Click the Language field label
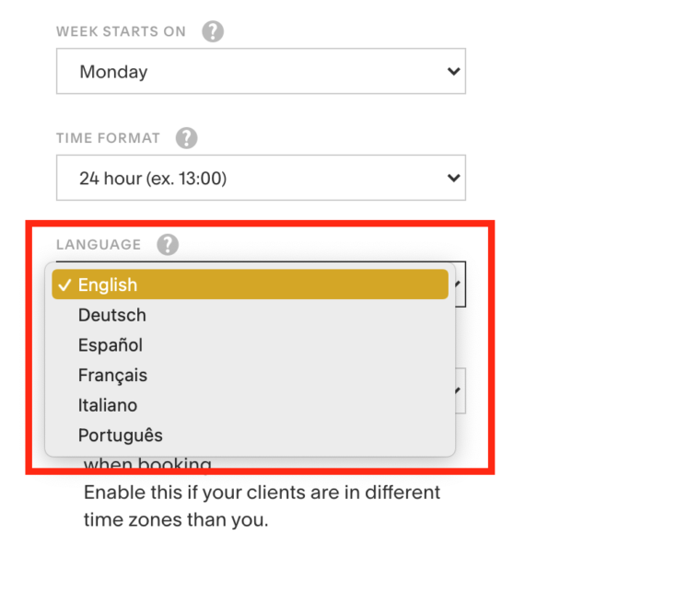This screenshot has width=700, height=604. click(x=99, y=245)
